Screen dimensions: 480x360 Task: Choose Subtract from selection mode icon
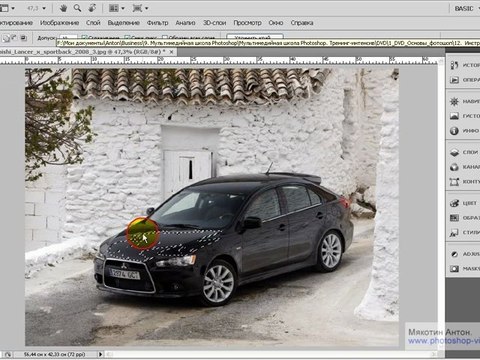click(14, 38)
